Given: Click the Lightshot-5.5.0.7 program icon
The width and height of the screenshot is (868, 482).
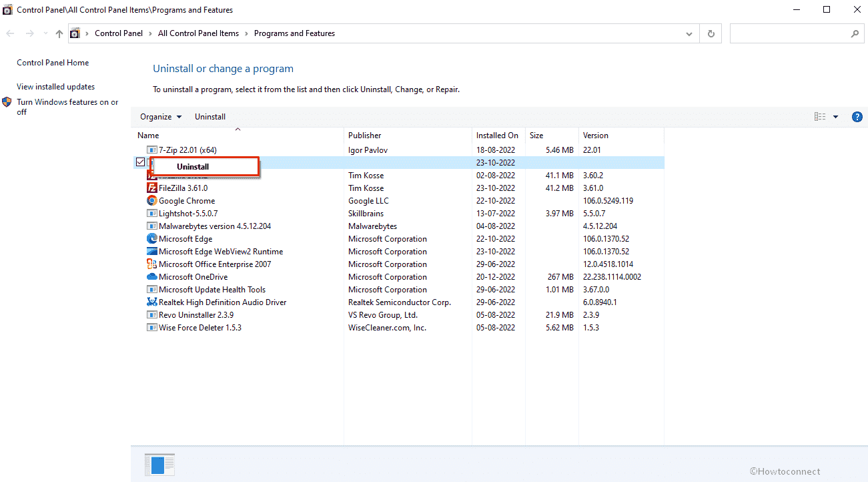Looking at the screenshot, I should click(x=152, y=214).
